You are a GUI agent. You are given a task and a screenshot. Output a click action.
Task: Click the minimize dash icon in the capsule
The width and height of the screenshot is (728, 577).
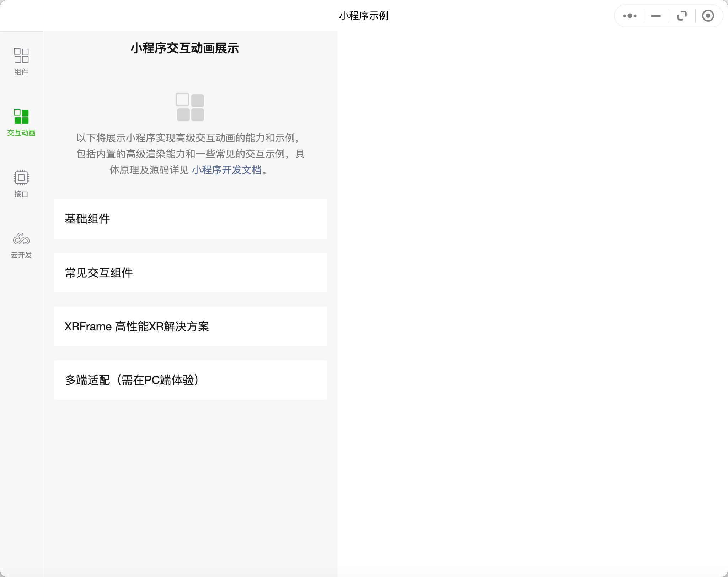tap(656, 16)
